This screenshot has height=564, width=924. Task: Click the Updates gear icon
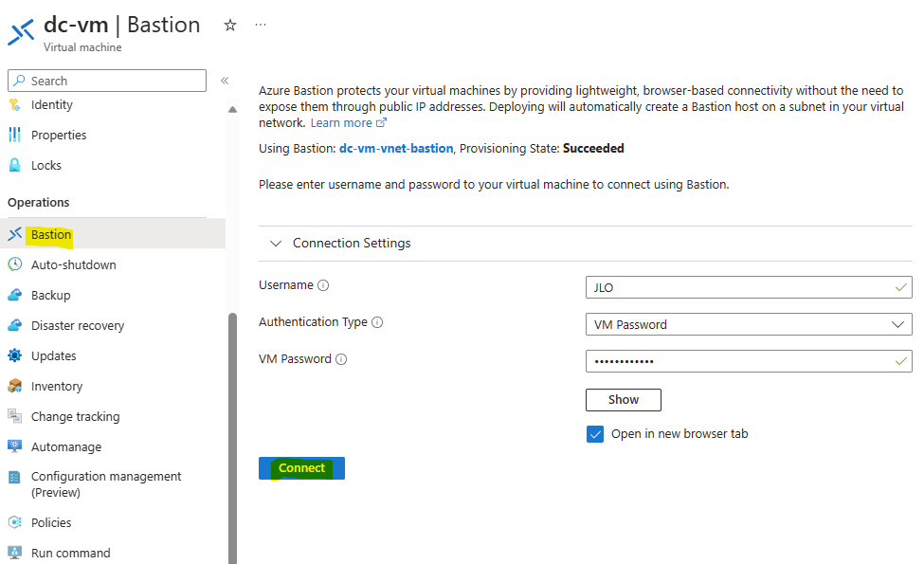pyautogui.click(x=15, y=355)
